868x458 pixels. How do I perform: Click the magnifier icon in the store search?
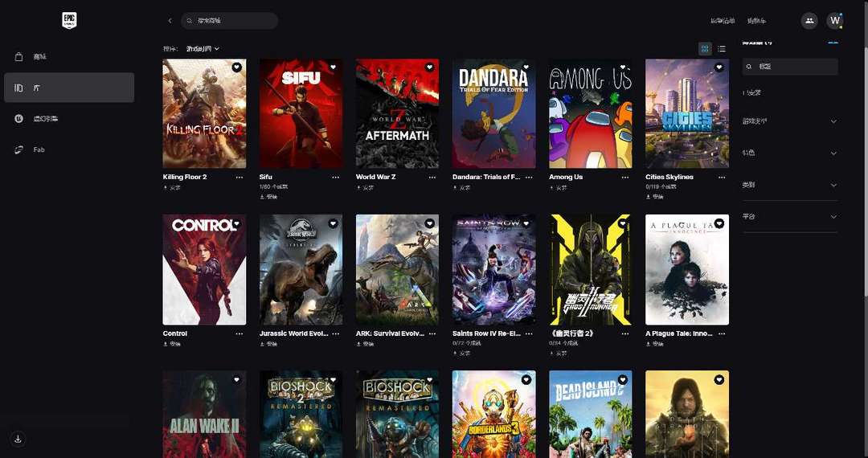click(x=190, y=20)
